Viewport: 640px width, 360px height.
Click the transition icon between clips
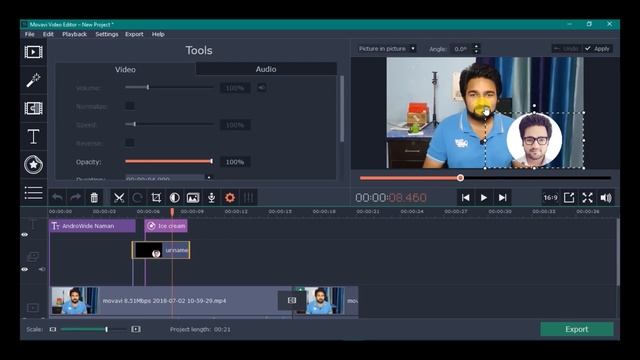click(292, 300)
